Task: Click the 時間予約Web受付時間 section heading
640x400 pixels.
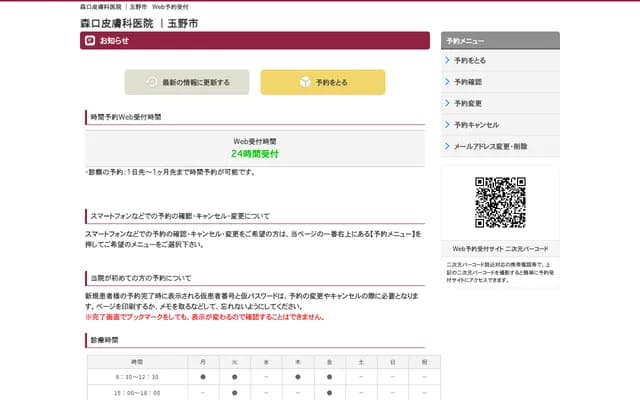Action: click(x=126, y=117)
